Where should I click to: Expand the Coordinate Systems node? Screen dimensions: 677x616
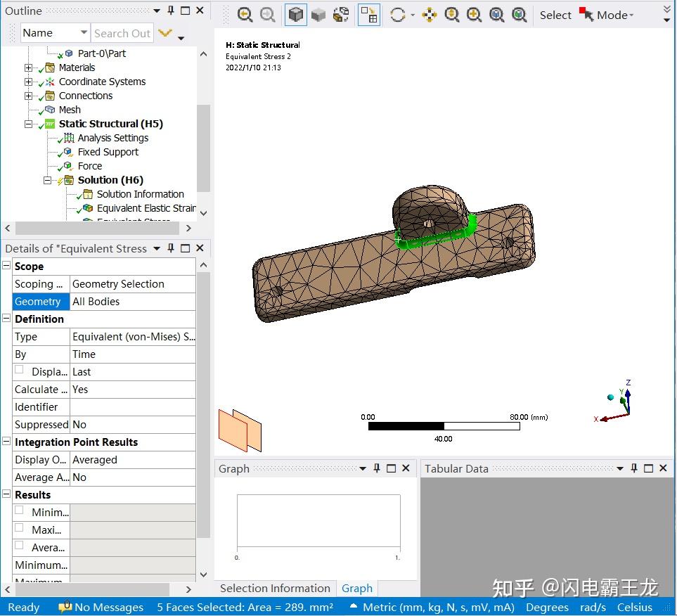click(29, 82)
